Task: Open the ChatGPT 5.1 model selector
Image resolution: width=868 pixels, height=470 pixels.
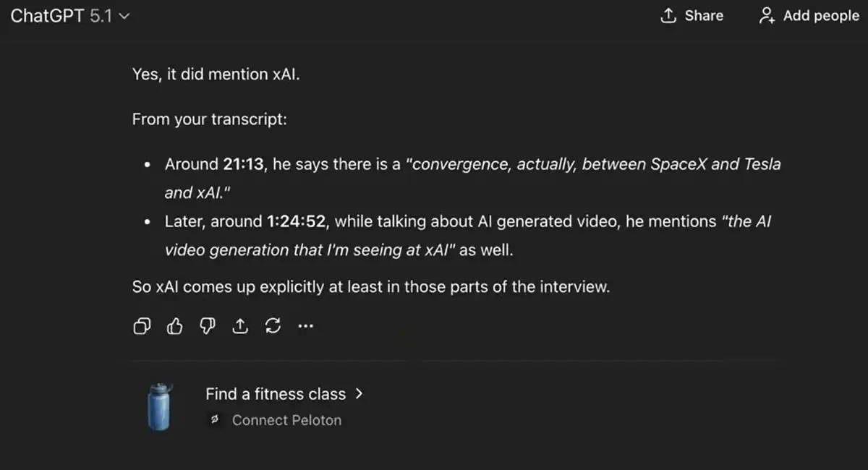Action: tap(61, 16)
